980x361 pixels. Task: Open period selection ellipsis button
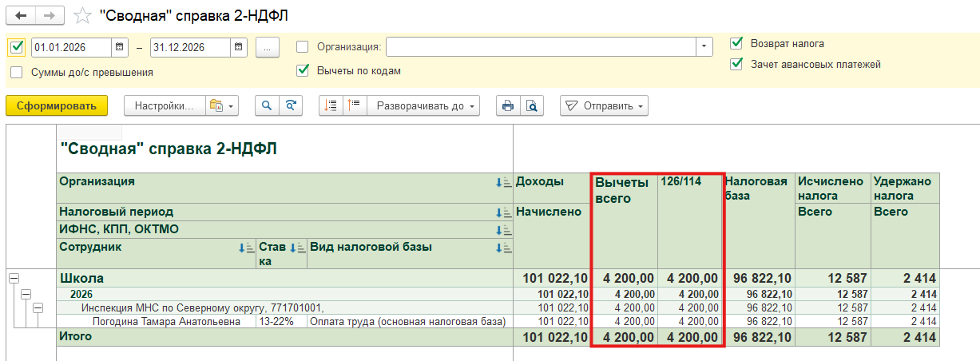tap(267, 47)
